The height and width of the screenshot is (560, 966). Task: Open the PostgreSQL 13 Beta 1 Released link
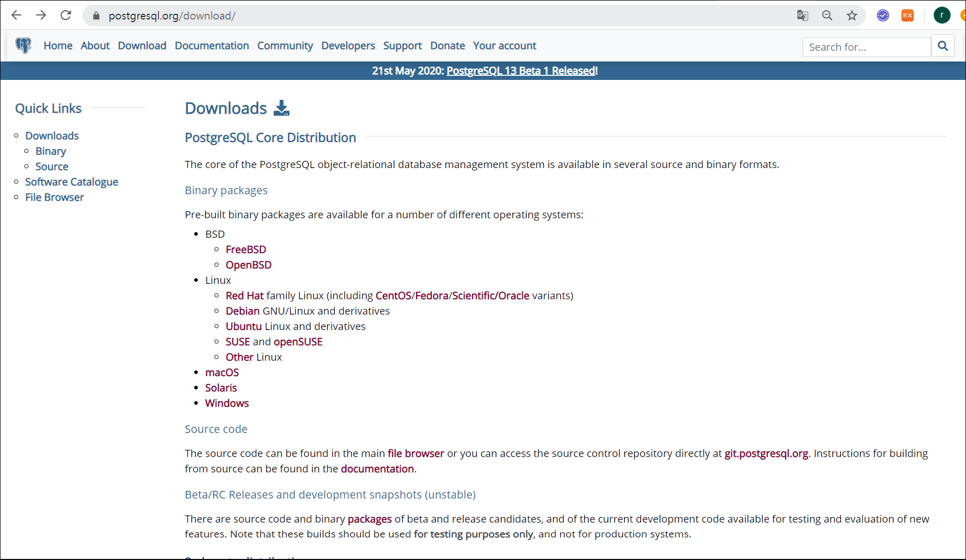coord(521,71)
